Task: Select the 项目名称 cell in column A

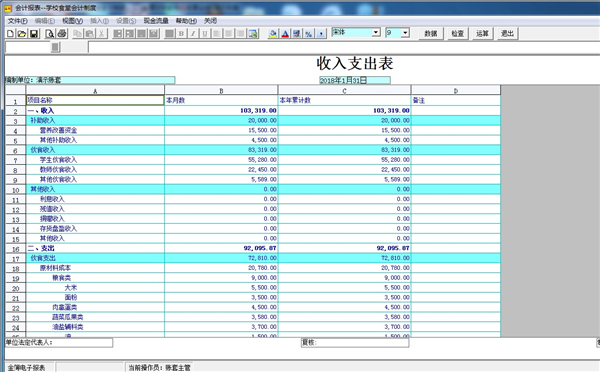Action: [x=95, y=100]
